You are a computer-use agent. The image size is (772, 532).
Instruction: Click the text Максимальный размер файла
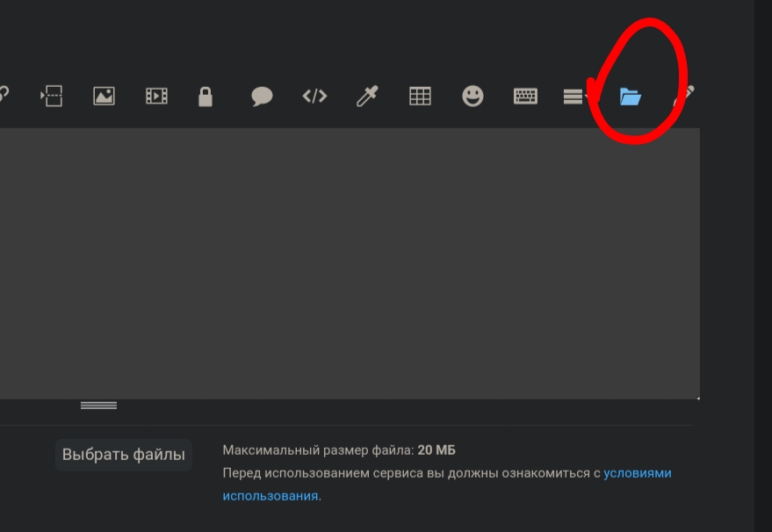pyautogui.click(x=318, y=450)
